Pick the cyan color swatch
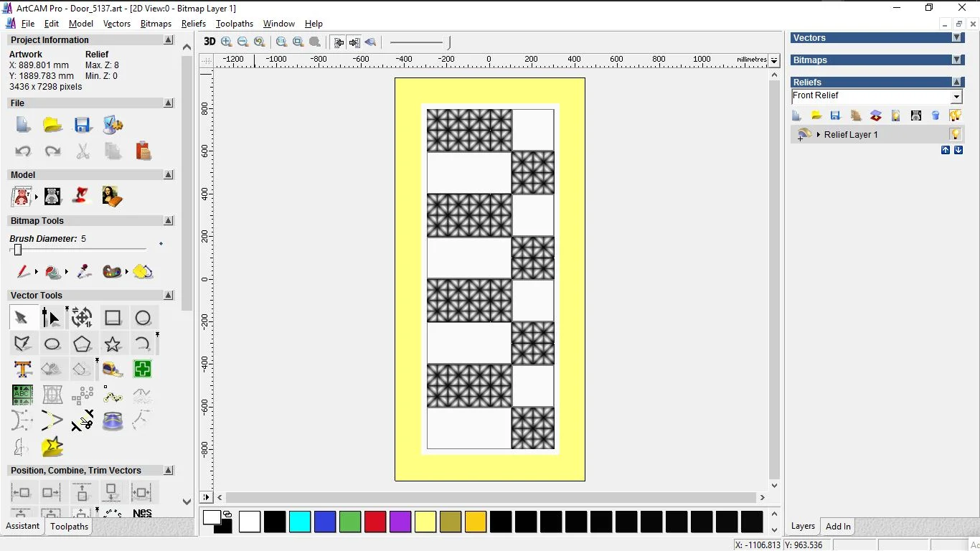The image size is (980, 551). tap(300, 522)
